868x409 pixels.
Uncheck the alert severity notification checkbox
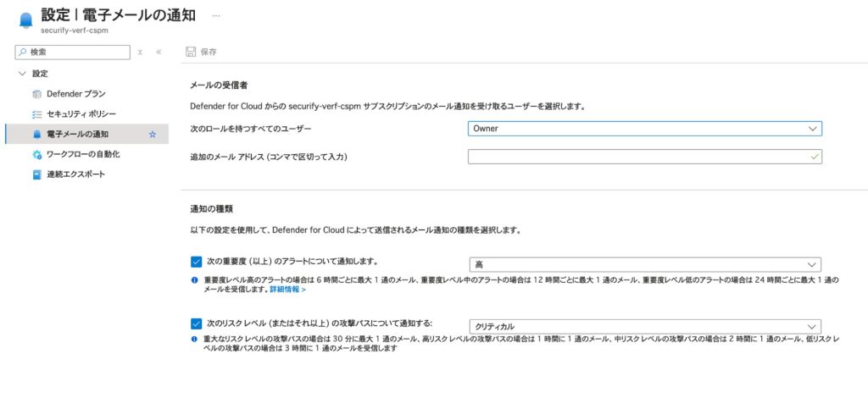tap(197, 263)
